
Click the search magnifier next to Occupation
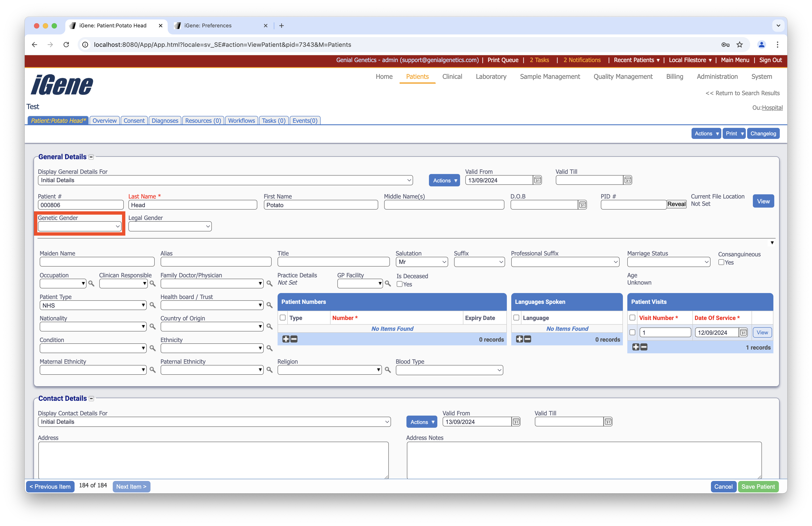pos(91,283)
